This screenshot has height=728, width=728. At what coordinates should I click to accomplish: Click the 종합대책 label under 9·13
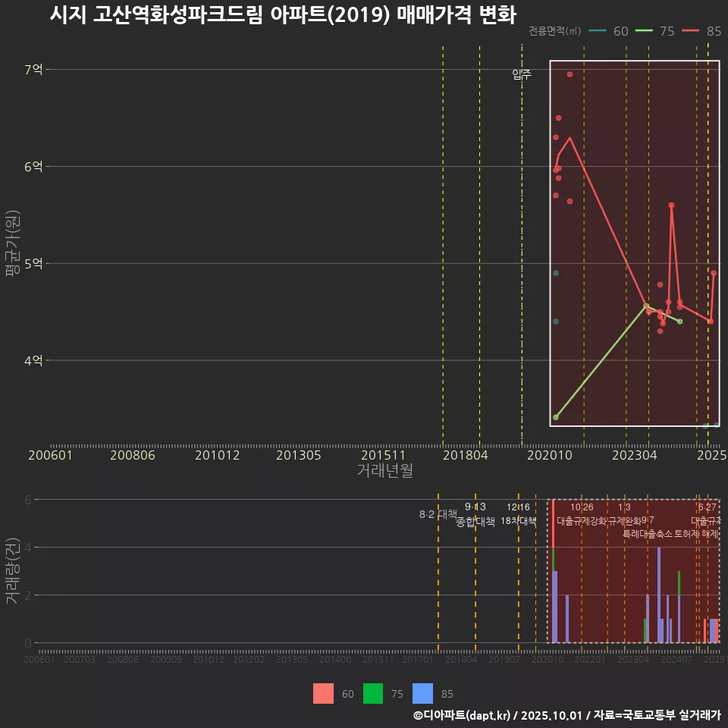click(x=475, y=521)
